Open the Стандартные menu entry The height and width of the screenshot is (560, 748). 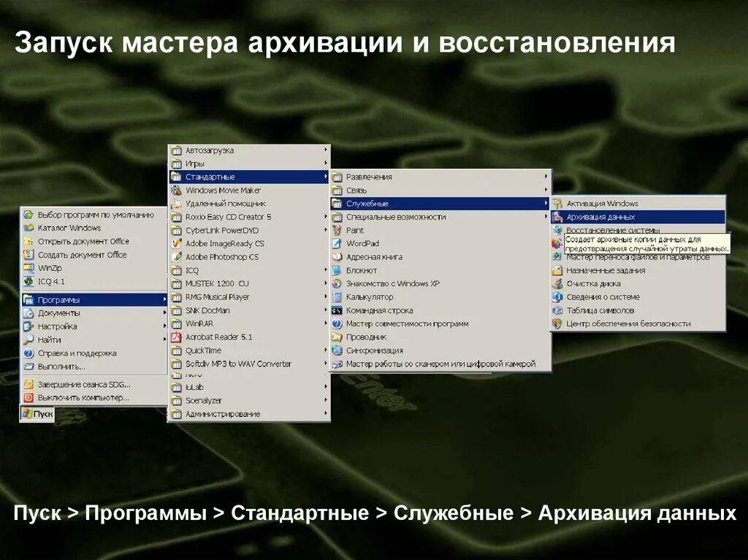[x=249, y=177]
